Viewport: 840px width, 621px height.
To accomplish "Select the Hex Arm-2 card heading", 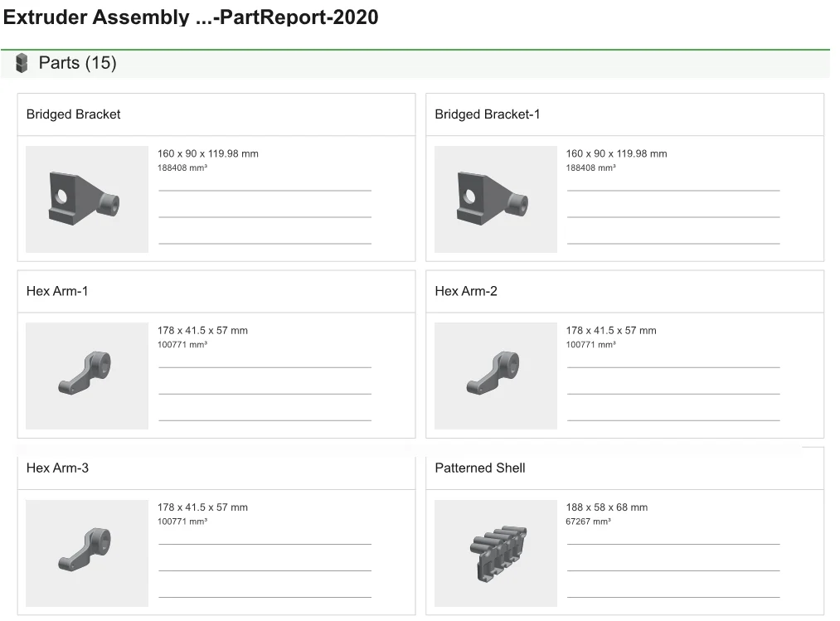I will pos(466,291).
